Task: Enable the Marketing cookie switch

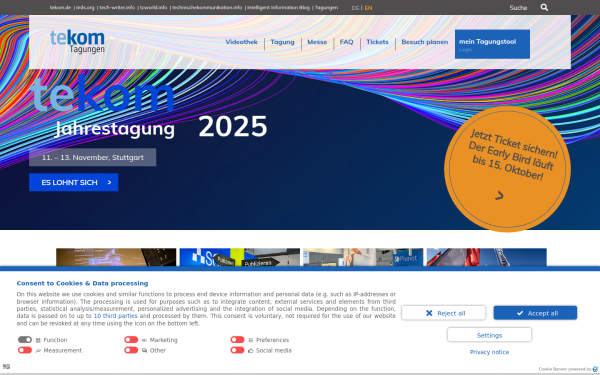Action: pos(131,340)
